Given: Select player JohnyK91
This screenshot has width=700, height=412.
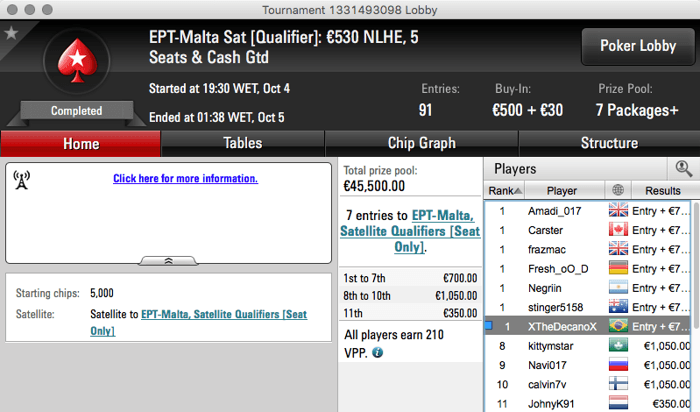Looking at the screenshot, I should pyautogui.click(x=551, y=404).
